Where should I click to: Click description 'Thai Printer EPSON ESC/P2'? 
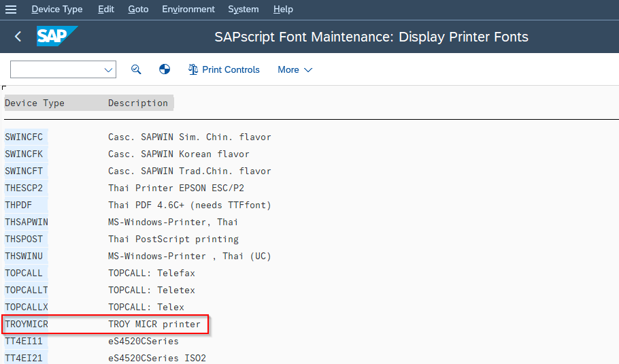(176, 188)
